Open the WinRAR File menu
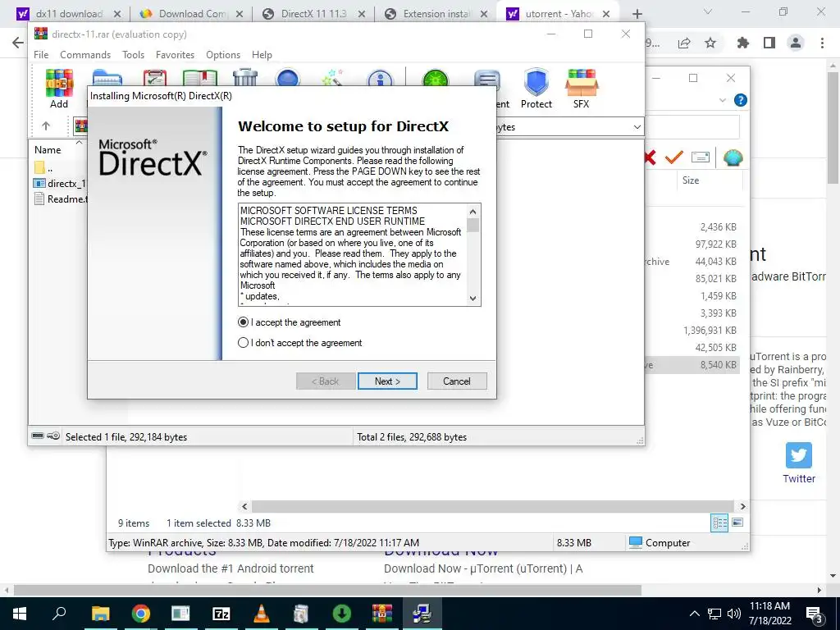 41,55
